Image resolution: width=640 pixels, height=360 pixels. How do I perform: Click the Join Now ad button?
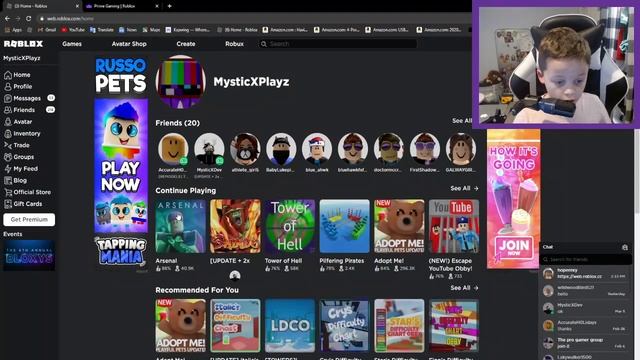[513, 247]
